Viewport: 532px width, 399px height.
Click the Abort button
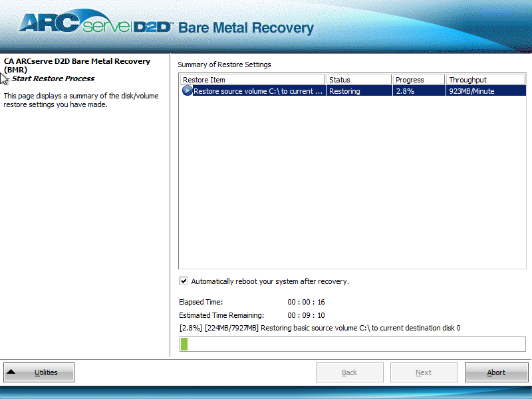click(496, 372)
